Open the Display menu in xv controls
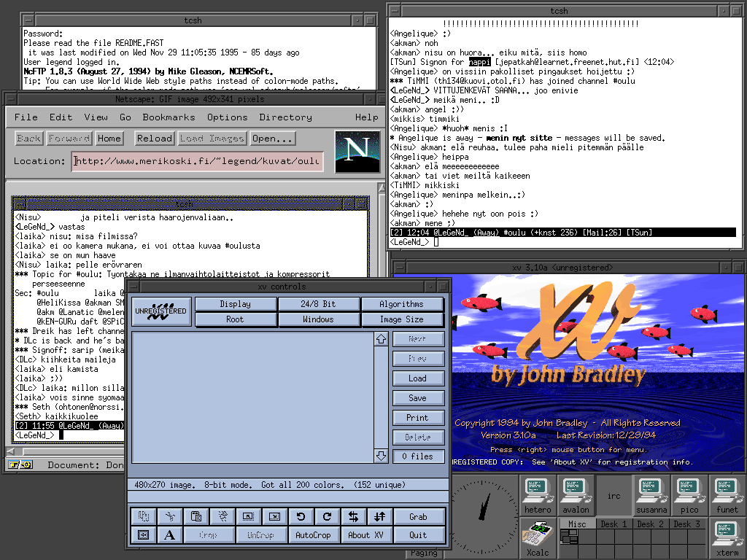The width and height of the screenshot is (747, 560). pyautogui.click(x=235, y=304)
